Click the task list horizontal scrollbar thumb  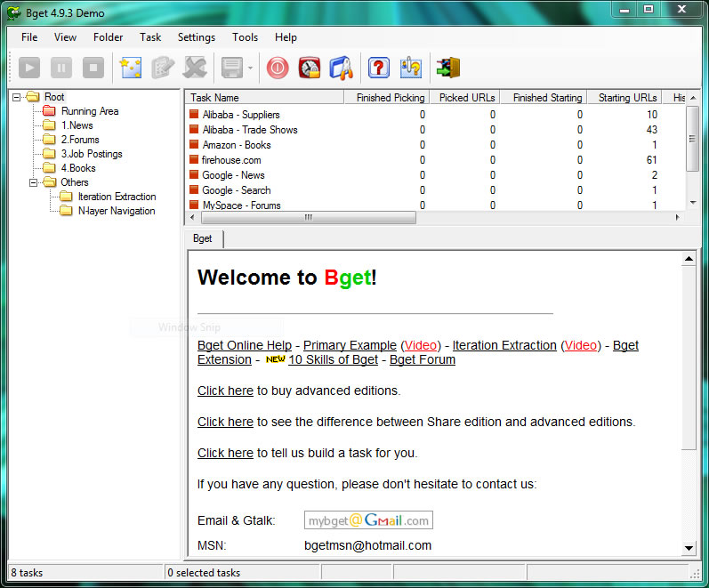pos(309,218)
